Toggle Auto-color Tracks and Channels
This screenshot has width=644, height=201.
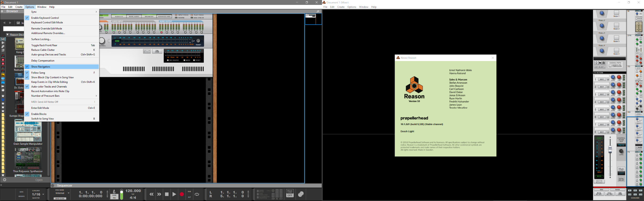[x=62, y=87]
